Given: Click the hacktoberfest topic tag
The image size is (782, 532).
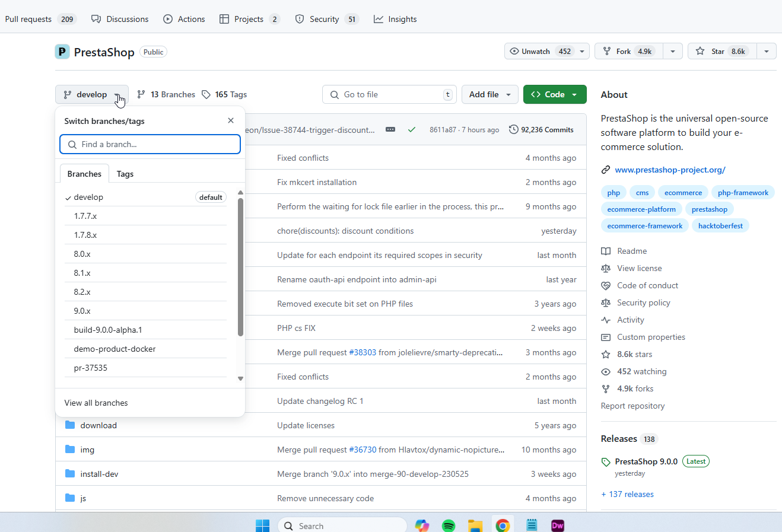Looking at the screenshot, I should click(720, 226).
